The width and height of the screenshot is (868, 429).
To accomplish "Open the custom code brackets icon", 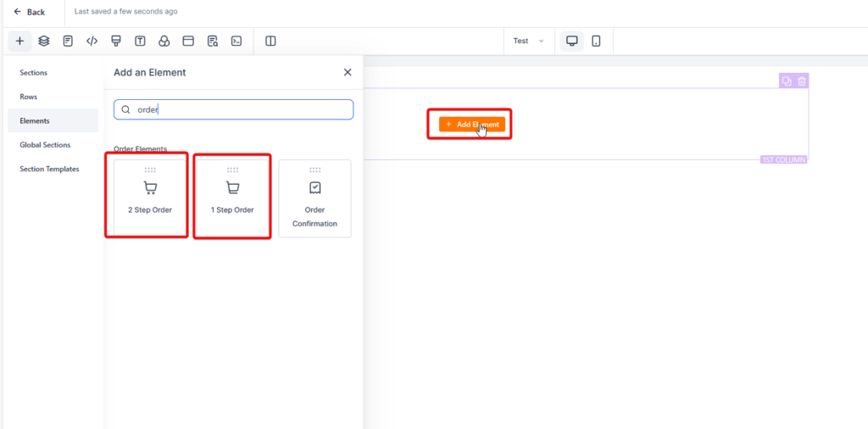I will (92, 41).
